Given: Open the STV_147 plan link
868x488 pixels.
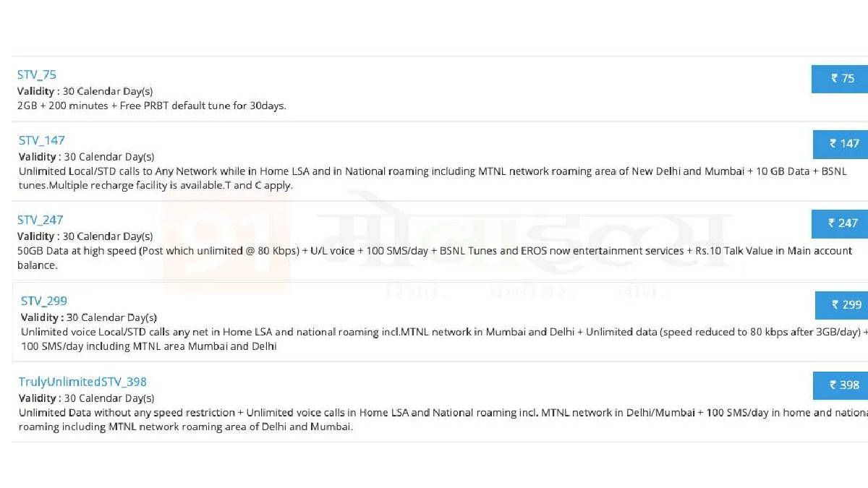Looking at the screenshot, I should 42,140.
